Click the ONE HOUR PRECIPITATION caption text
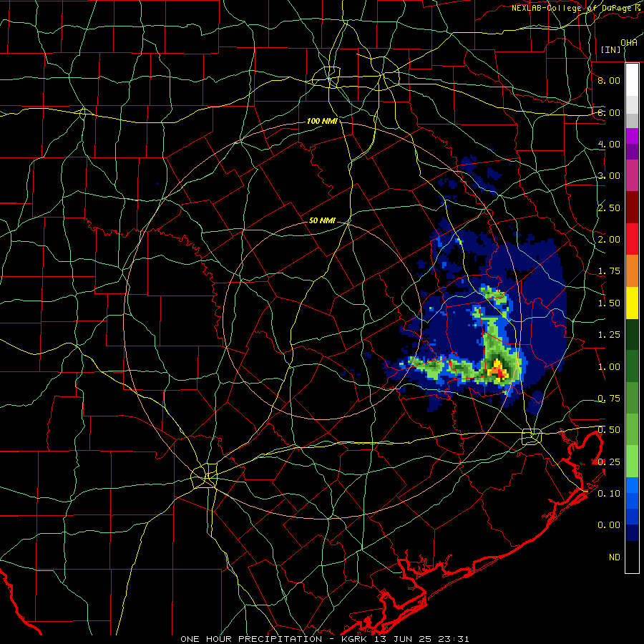Viewport: 644px width, 644px height. pyautogui.click(x=251, y=639)
